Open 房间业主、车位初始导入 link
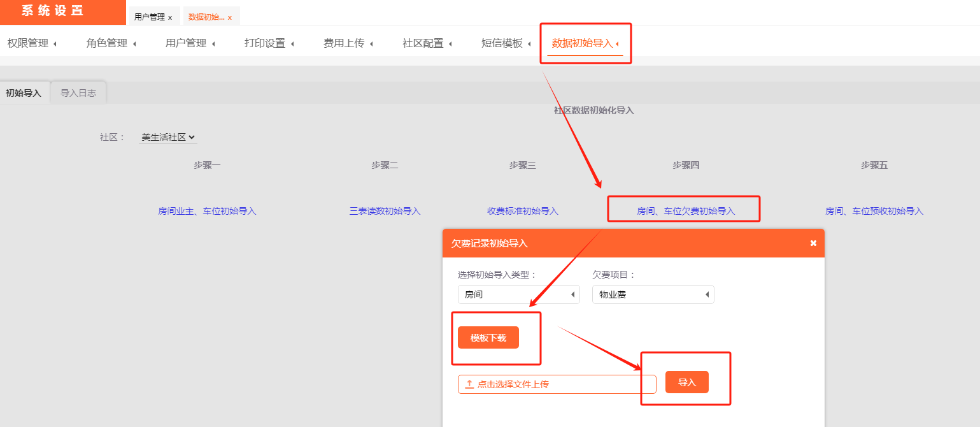The height and width of the screenshot is (427, 980). (207, 211)
